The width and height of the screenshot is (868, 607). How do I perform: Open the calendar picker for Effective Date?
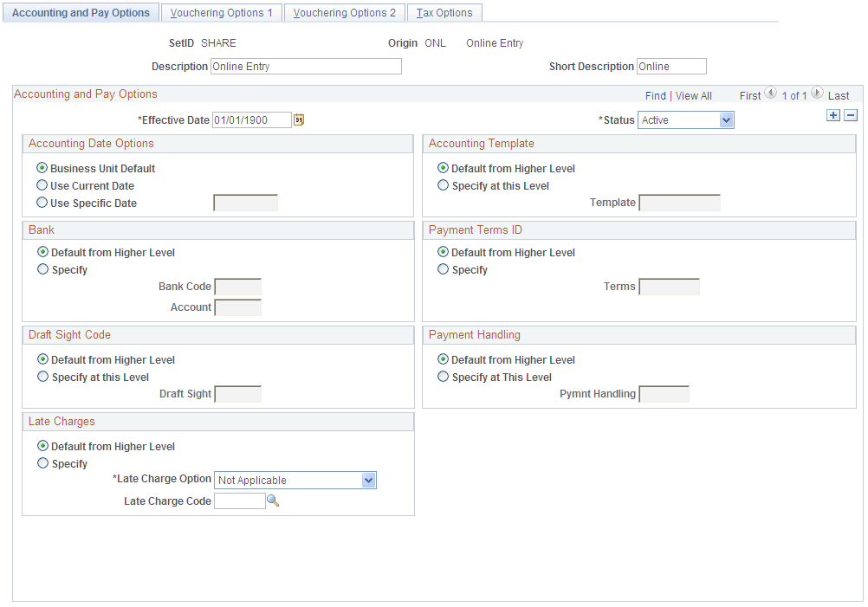tap(299, 119)
